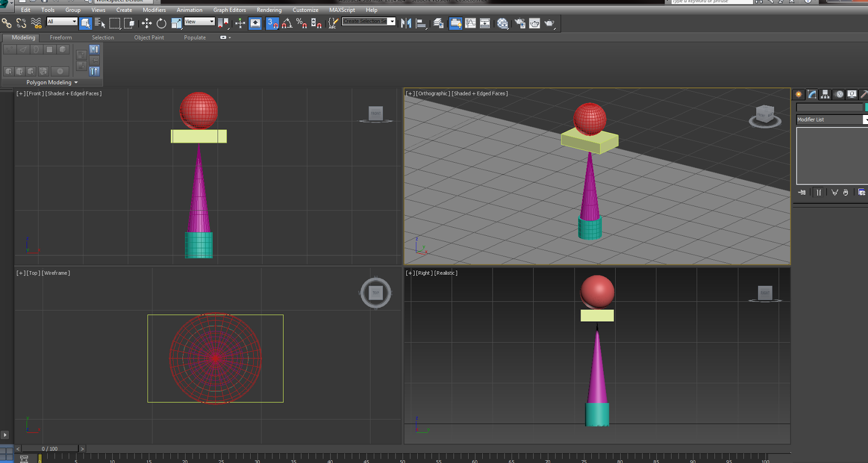Click the Mirror tool icon
This screenshot has height=463, width=868.
[406, 23]
